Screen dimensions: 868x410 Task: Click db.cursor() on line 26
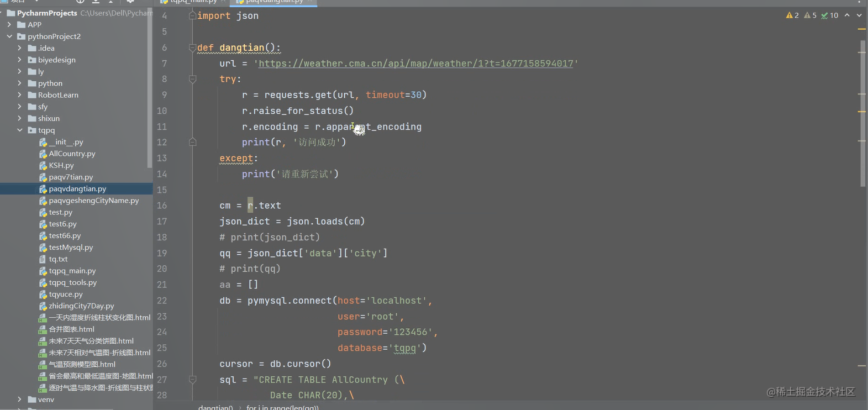pos(301,364)
